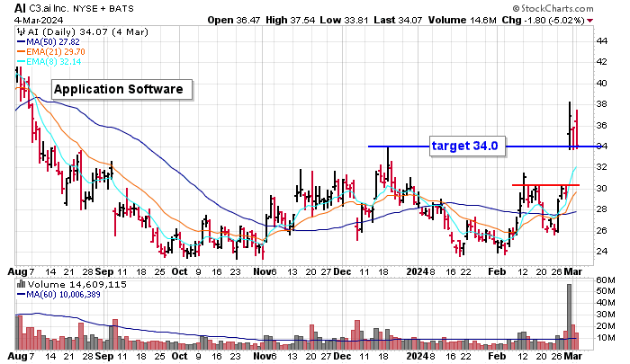Click the MA(60) 10,006,389 legend entry

58,295
